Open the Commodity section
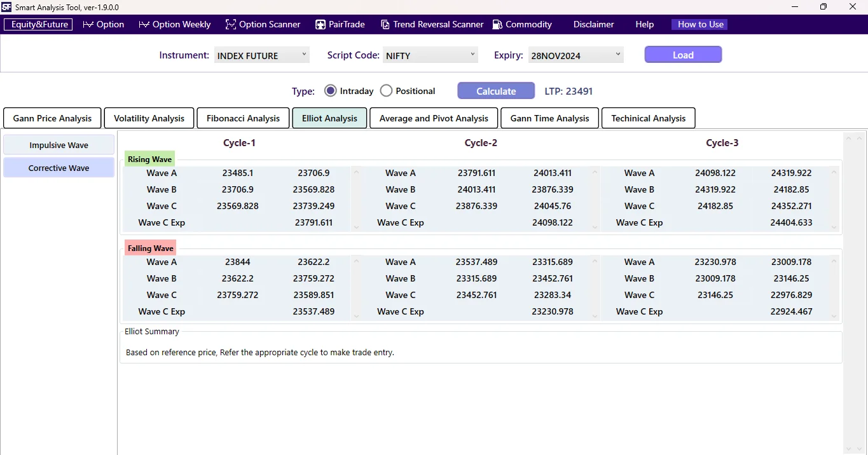Viewport: 868px width, 455px height. click(521, 24)
